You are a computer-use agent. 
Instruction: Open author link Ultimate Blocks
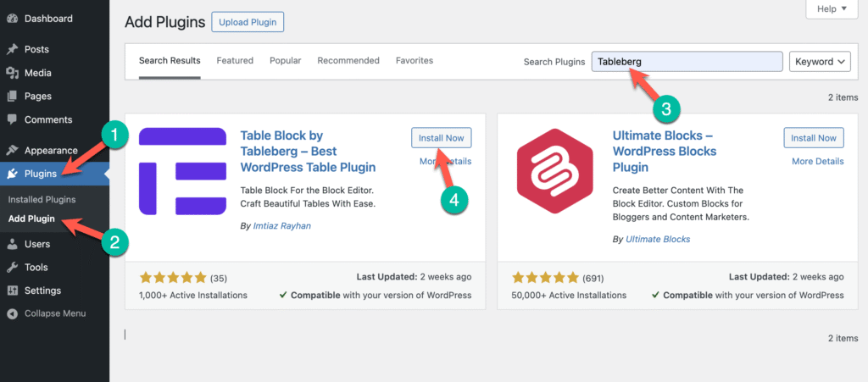click(658, 240)
